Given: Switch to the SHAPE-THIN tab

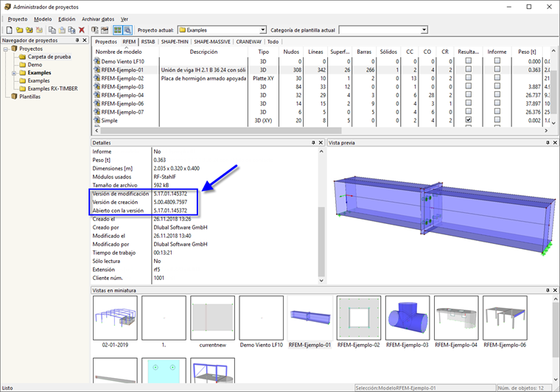Looking at the screenshot, I should (175, 42).
